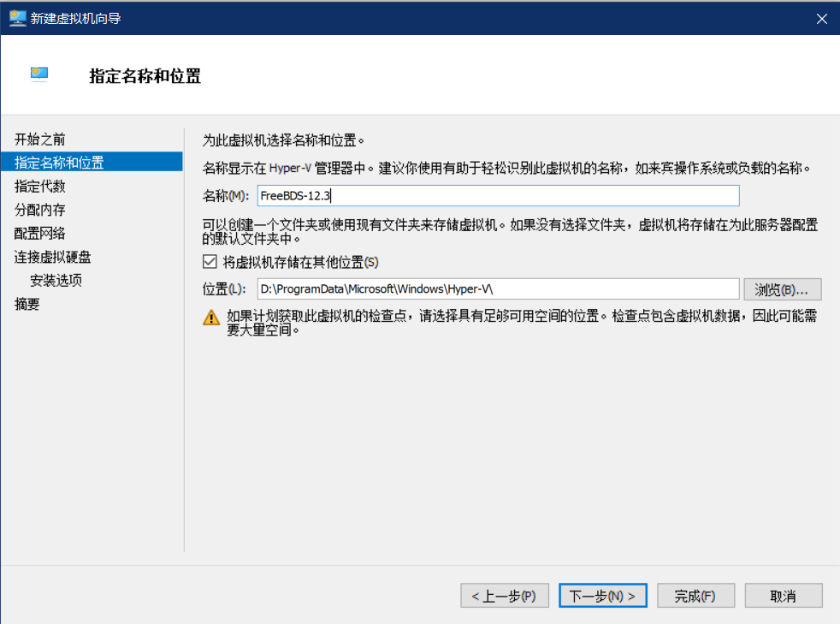Toggle the 将虚拟机存储在其他位置 checkbox

pyautogui.click(x=210, y=262)
